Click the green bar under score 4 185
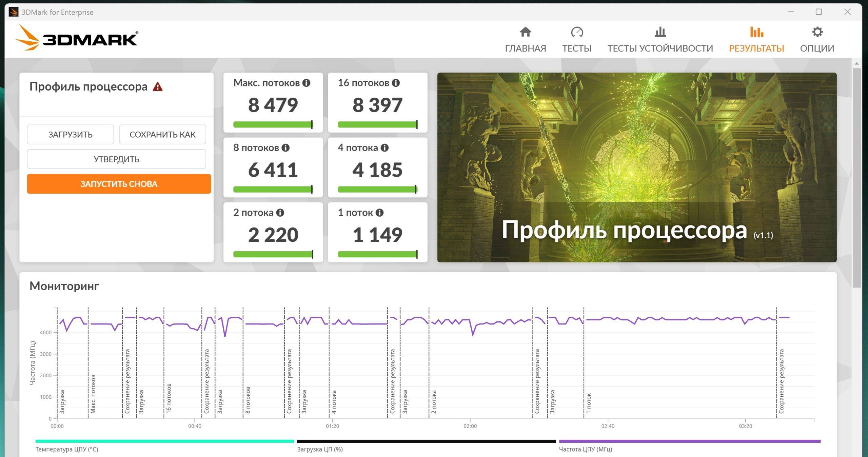Viewport: 868px width, 457px height. (377, 190)
